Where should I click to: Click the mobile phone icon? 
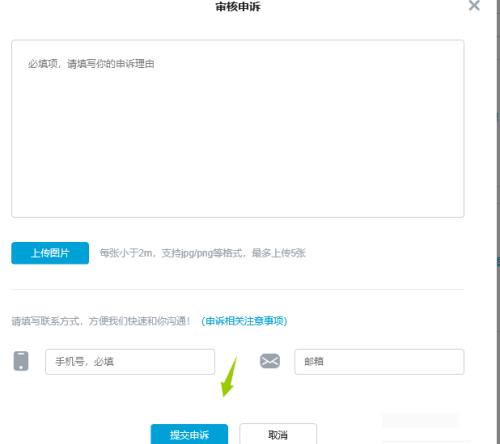[21, 361]
